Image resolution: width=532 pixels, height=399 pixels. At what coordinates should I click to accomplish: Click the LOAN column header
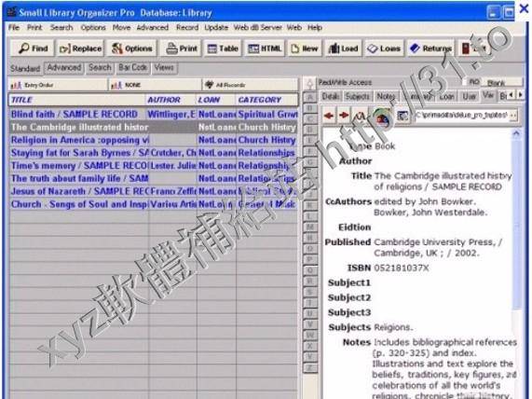pyautogui.click(x=216, y=100)
